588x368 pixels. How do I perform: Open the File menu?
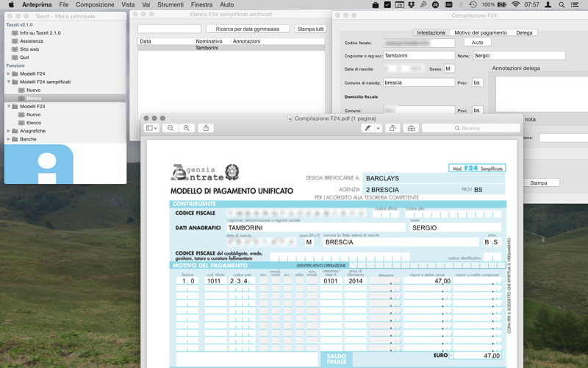(x=64, y=4)
